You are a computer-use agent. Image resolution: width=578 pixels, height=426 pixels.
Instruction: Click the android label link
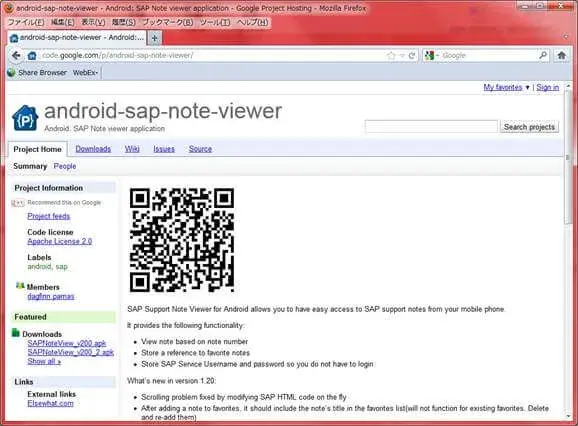tap(39, 266)
